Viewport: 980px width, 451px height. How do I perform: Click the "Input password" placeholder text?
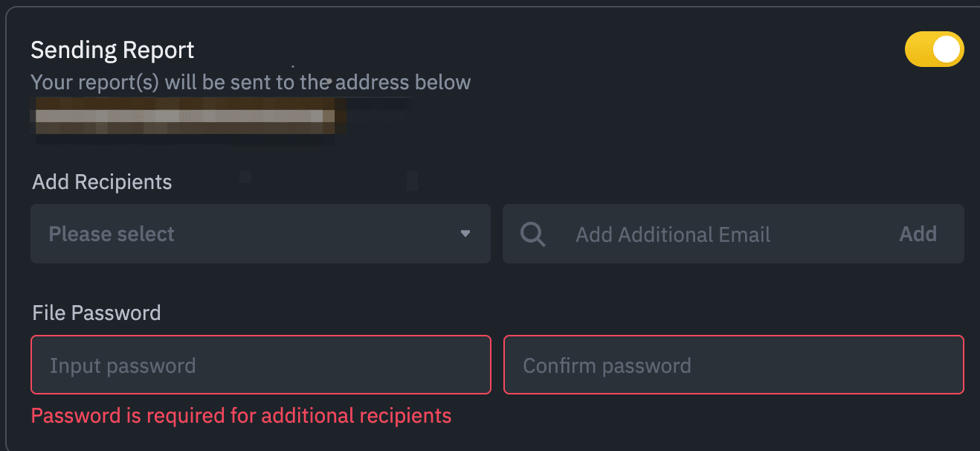pos(123,366)
